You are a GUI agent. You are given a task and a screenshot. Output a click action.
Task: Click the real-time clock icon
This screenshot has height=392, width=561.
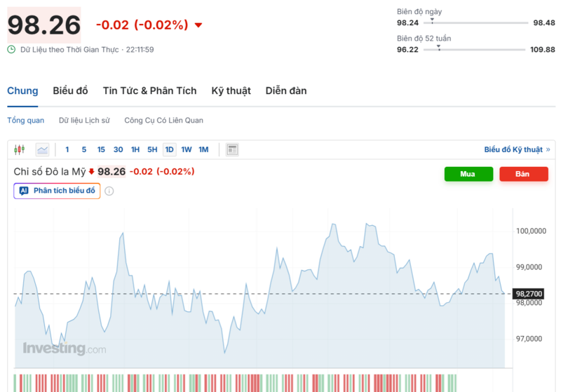[x=11, y=50]
